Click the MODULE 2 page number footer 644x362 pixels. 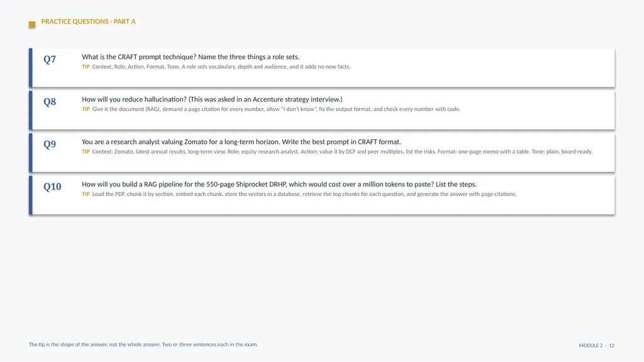tap(596, 346)
